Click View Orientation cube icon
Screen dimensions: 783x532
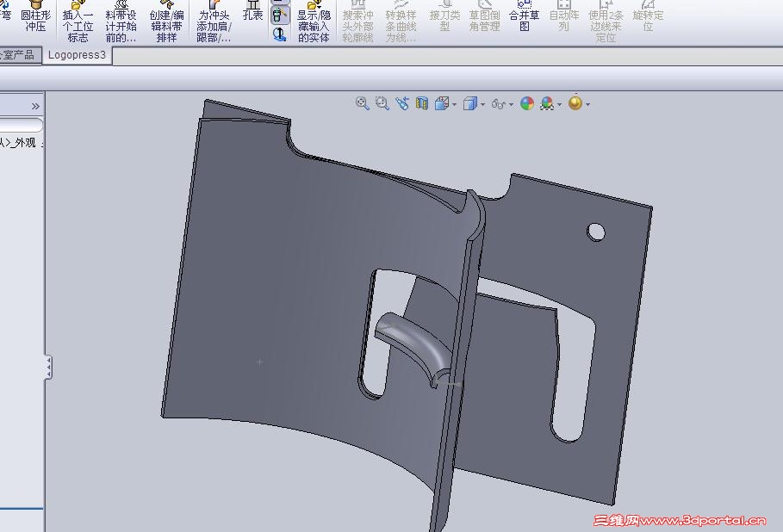442,104
